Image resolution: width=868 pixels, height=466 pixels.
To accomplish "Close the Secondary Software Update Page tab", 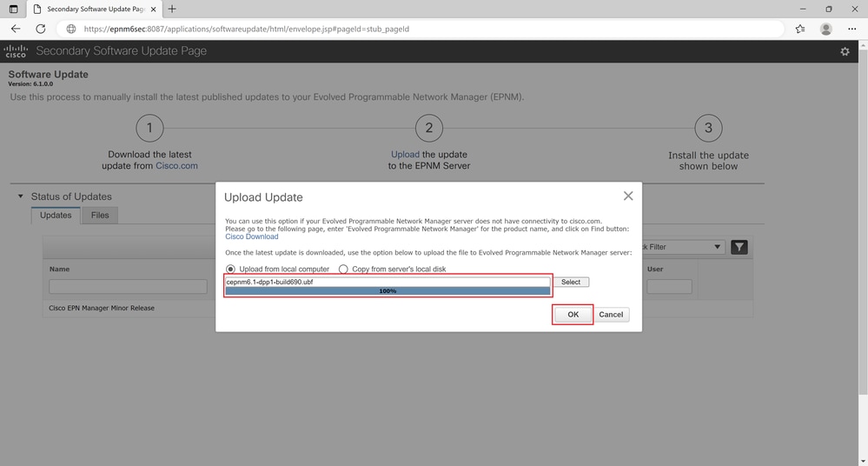I will click(x=153, y=9).
